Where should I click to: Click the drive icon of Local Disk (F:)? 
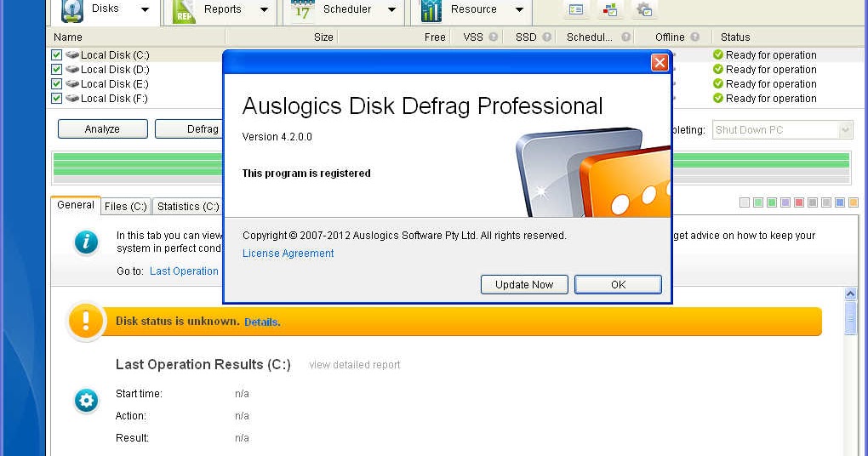[72, 98]
